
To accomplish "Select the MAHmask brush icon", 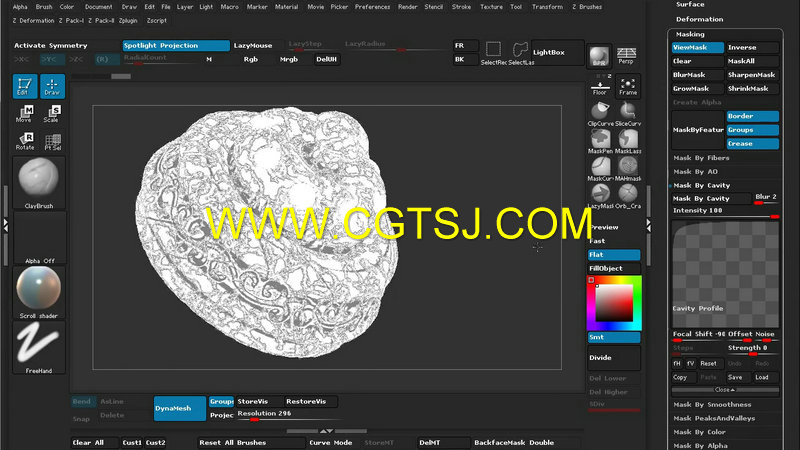I will [628, 169].
